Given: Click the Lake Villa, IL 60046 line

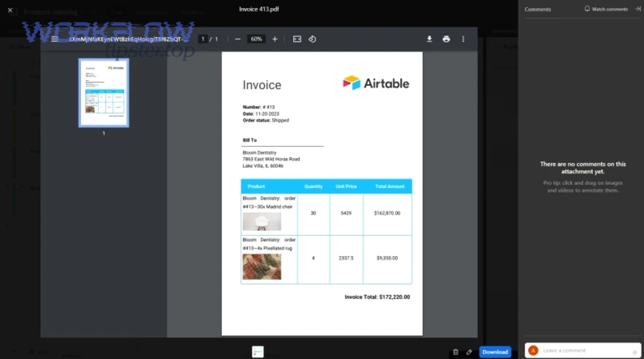Looking at the screenshot, I should [x=263, y=166].
